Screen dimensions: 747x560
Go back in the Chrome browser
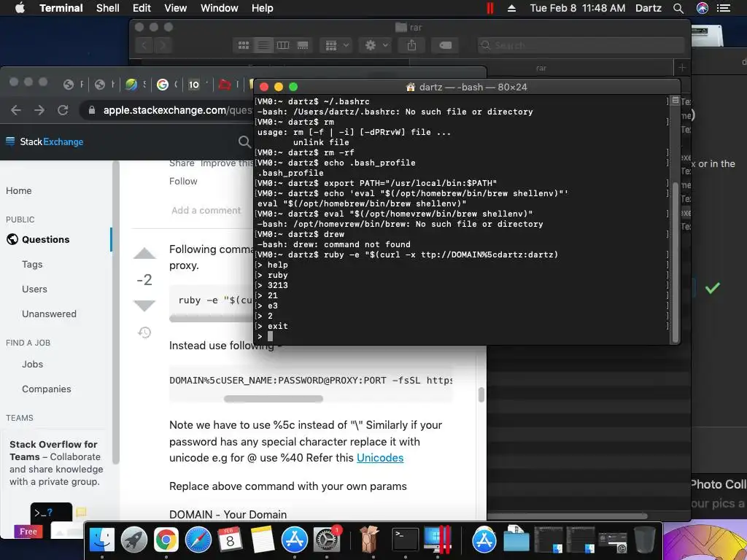click(x=16, y=111)
